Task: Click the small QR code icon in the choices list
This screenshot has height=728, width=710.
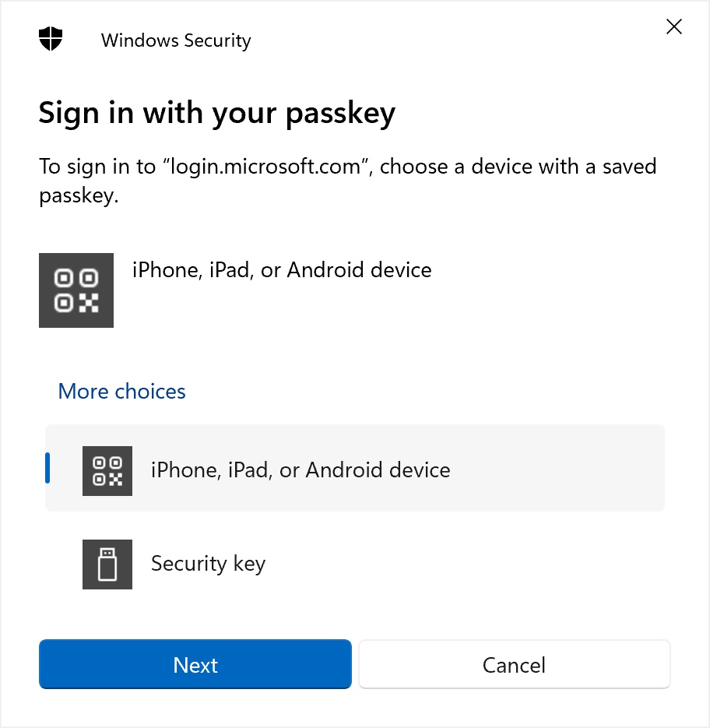Action: (x=107, y=471)
